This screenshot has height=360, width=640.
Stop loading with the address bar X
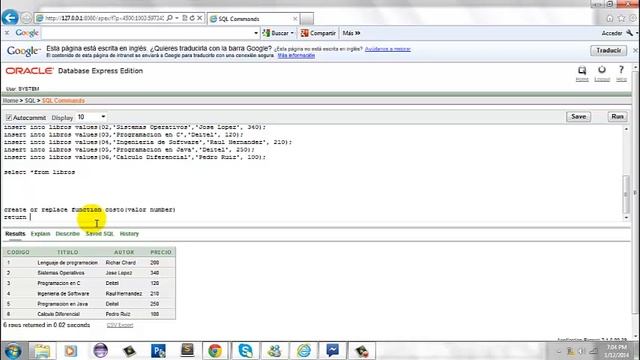pos(200,18)
